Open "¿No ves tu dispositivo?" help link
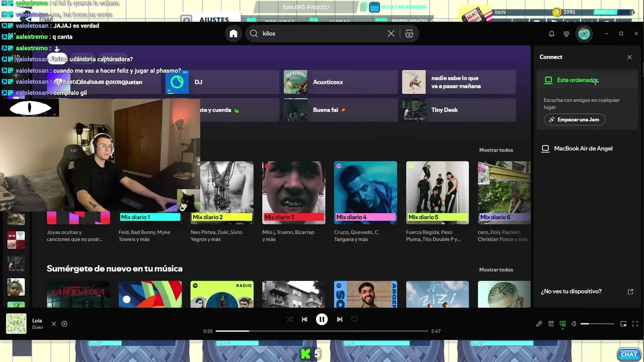Viewport: 644px width, 362px height. pos(571,292)
